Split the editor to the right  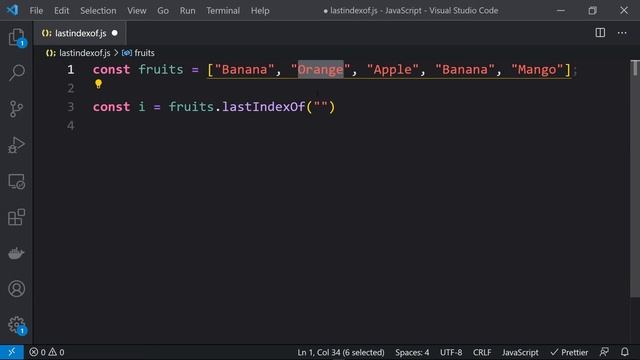click(600, 33)
